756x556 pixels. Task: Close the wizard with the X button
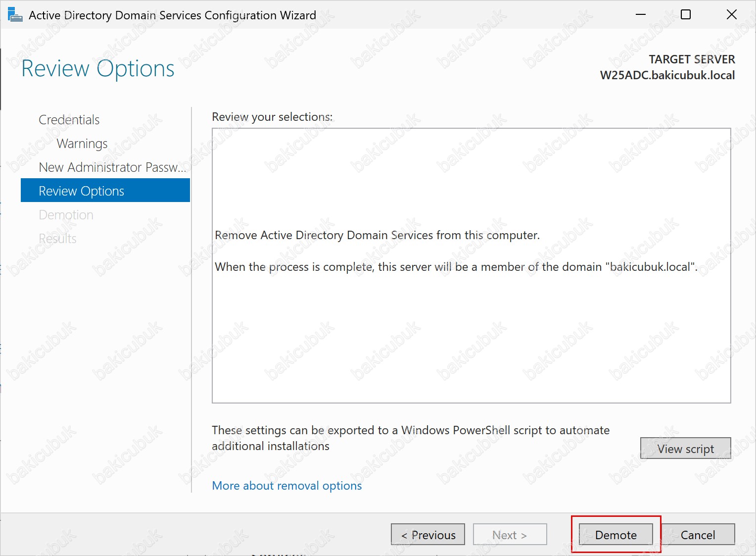point(732,15)
